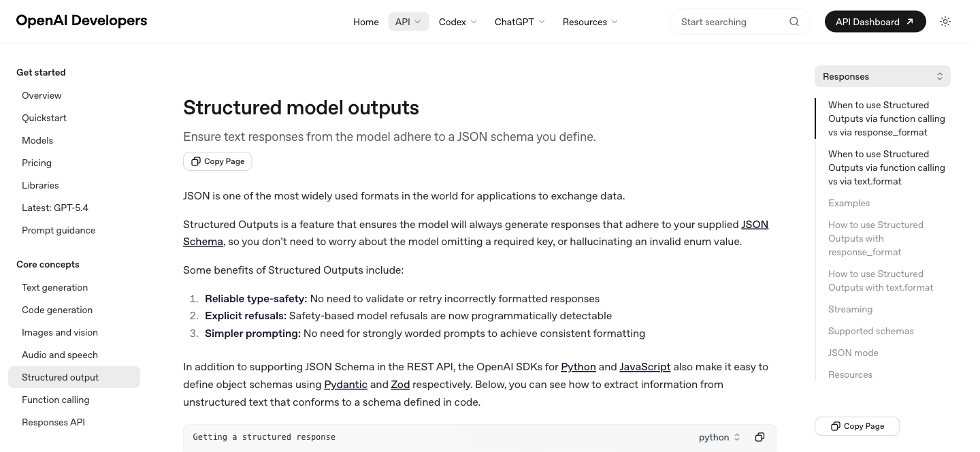This screenshot has height=452, width=980.
Task: Open the API dropdown menu
Action: coord(408,22)
